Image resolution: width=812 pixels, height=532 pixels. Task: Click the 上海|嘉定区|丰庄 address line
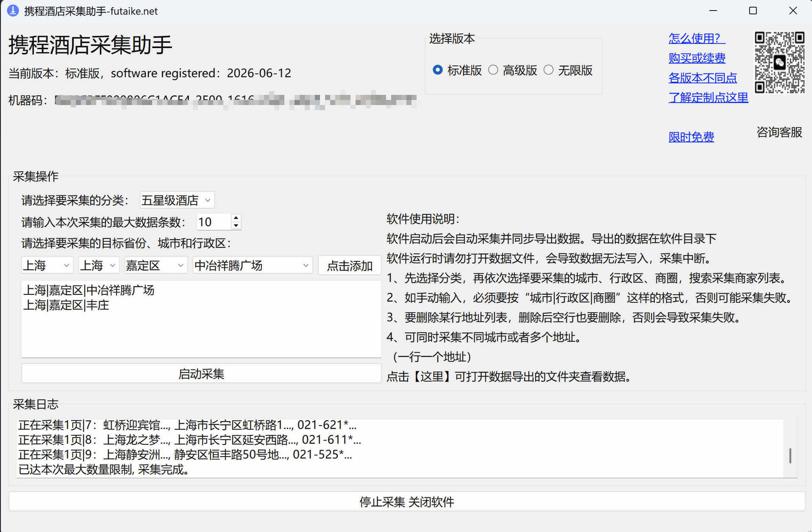point(67,305)
